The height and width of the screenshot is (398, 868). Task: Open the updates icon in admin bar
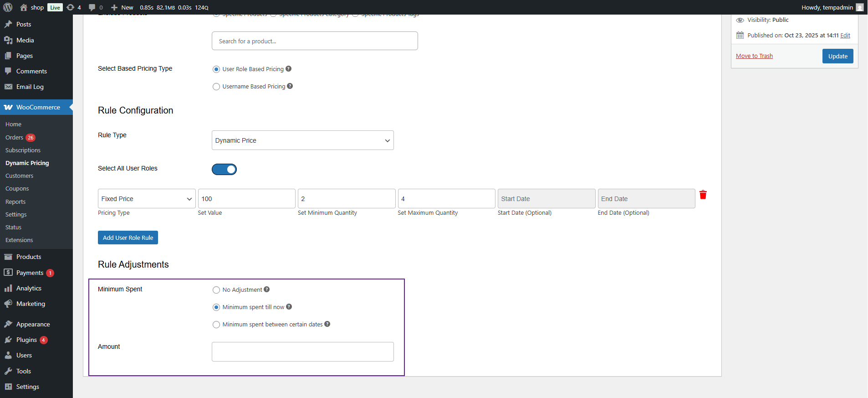[x=73, y=7]
